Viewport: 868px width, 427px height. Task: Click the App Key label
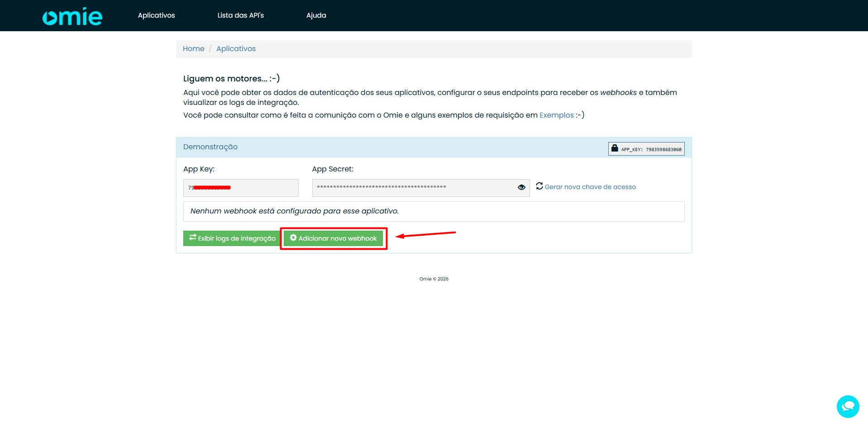click(x=199, y=169)
